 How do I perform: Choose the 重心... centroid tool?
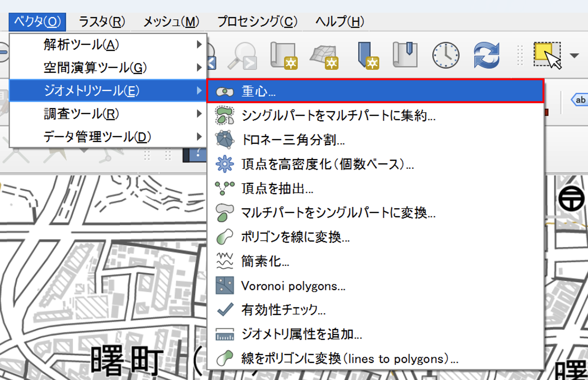(x=376, y=91)
